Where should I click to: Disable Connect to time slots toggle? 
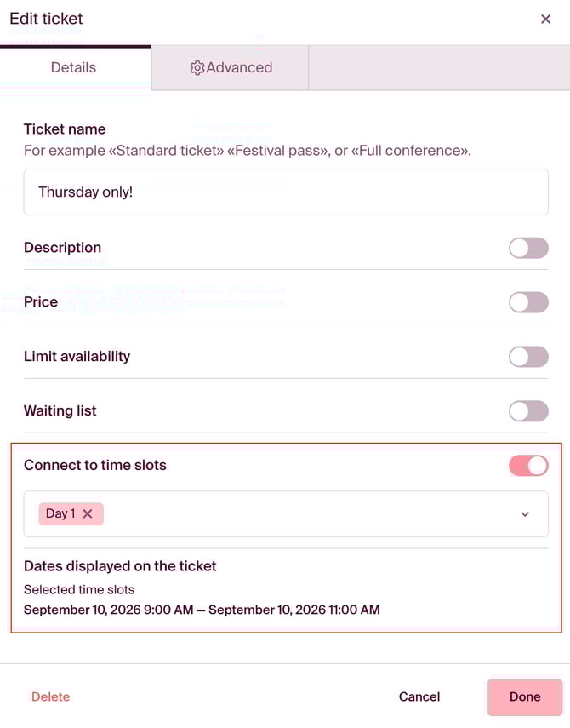coord(528,466)
